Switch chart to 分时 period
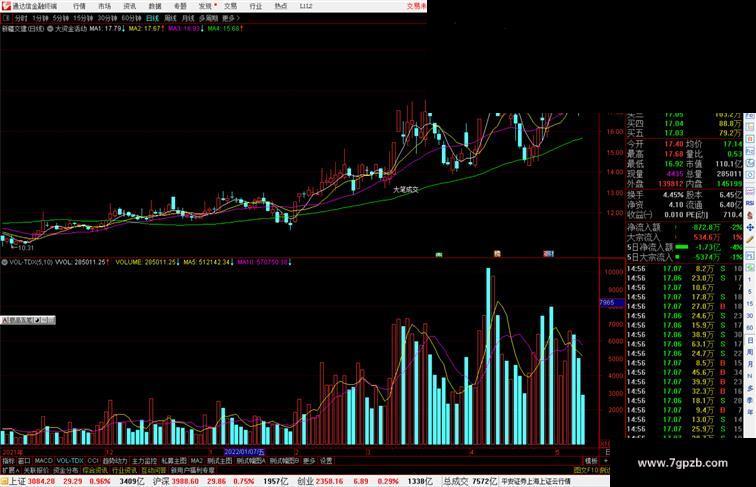The image size is (756, 487). click(x=21, y=18)
